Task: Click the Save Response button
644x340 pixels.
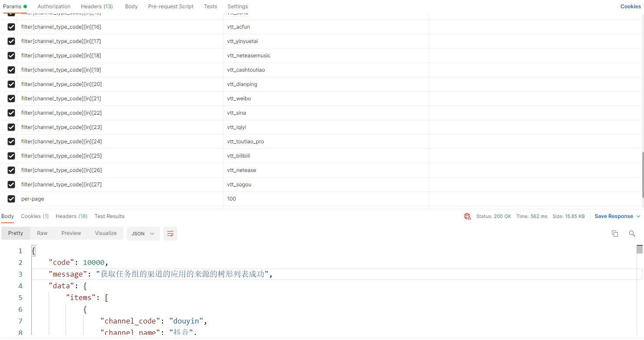Action: coord(614,216)
